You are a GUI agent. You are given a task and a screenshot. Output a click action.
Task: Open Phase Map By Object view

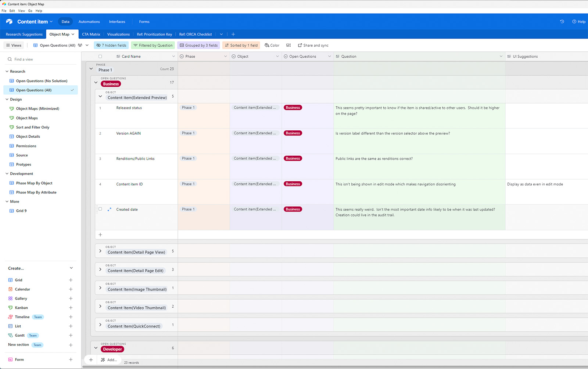coord(34,183)
